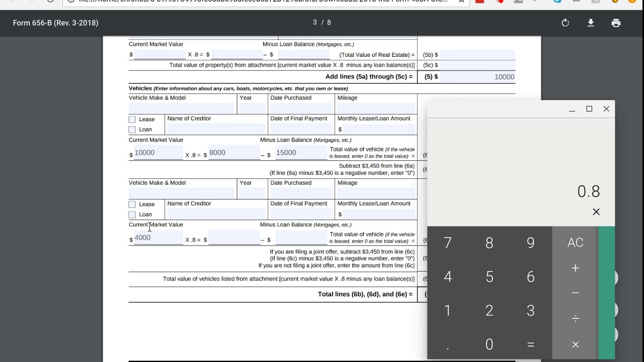Image resolution: width=644 pixels, height=362 pixels.
Task: Check the first vehicle's Lease checkbox
Action: point(132,119)
